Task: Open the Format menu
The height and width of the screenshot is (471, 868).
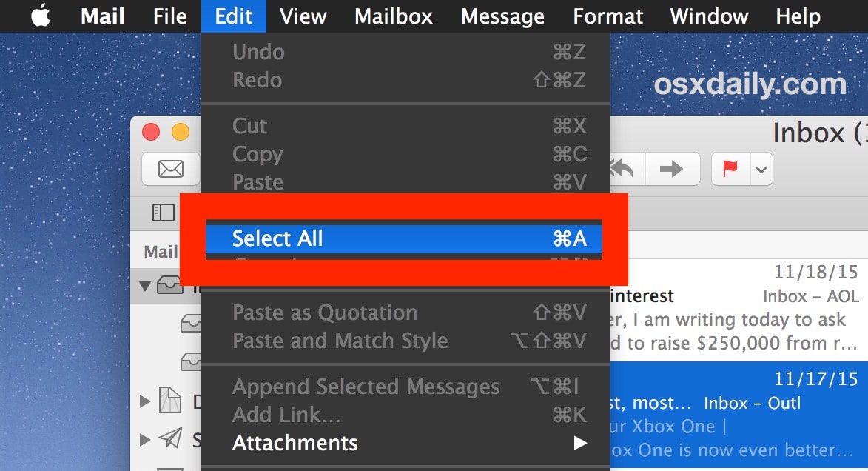Action: coord(607,16)
